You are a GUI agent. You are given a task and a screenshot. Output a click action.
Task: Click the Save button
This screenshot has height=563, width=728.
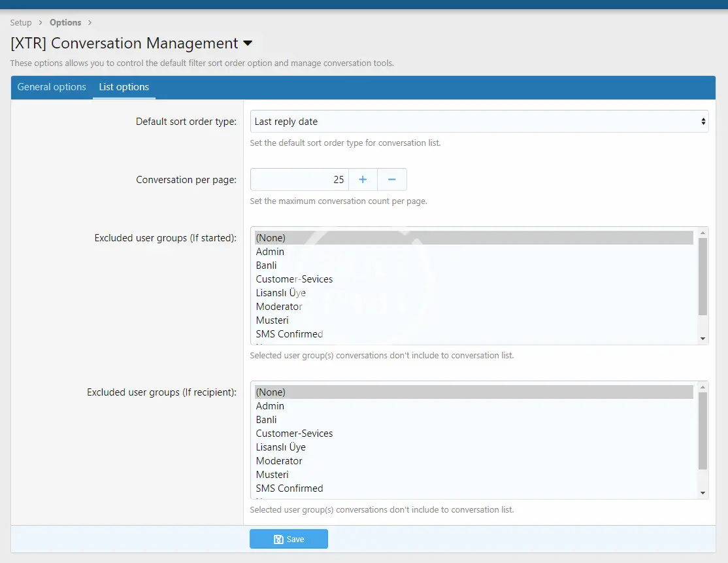(289, 539)
